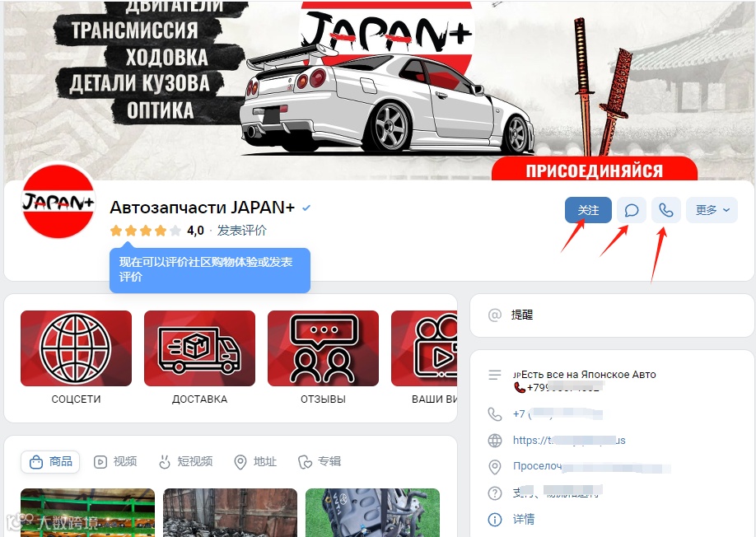Click the phone call icon button
This screenshot has height=537, width=756.
[x=666, y=210]
